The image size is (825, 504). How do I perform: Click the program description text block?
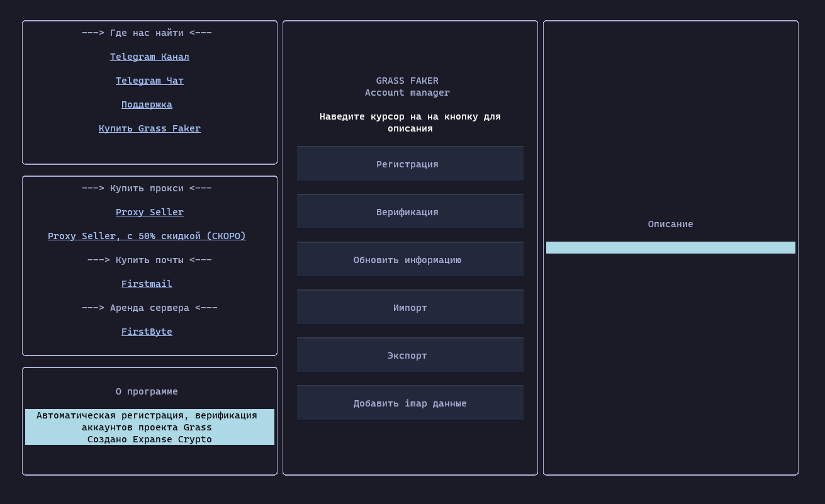click(x=149, y=427)
